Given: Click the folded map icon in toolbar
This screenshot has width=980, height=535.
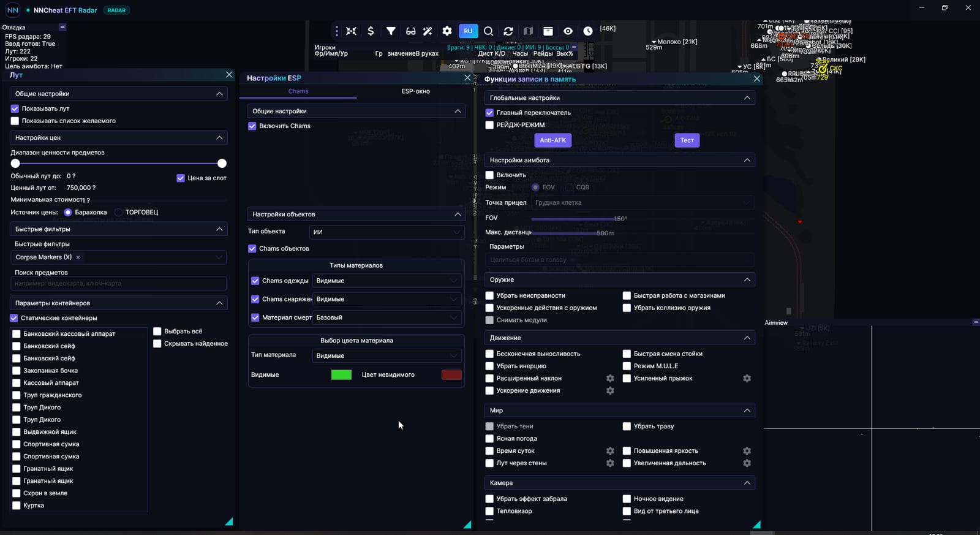Looking at the screenshot, I should [x=528, y=31].
